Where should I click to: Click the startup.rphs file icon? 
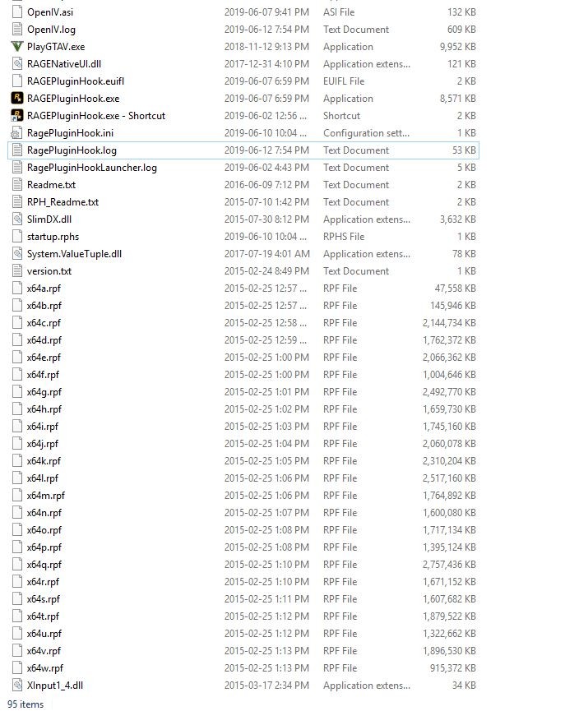pyautogui.click(x=16, y=236)
